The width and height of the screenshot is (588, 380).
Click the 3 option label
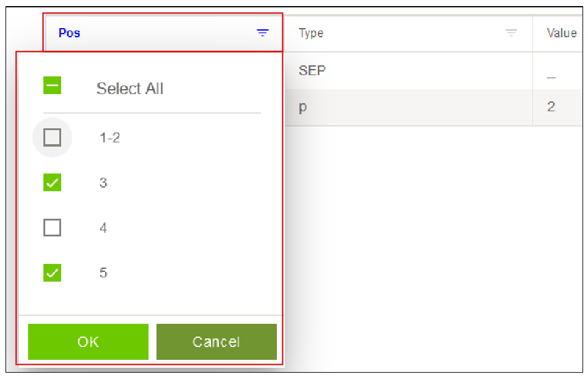(x=103, y=183)
